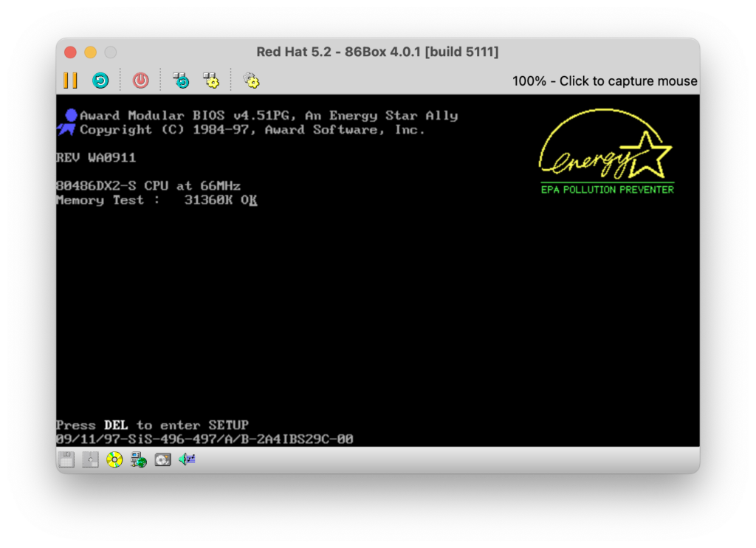The image size is (756, 548).
Task: Click the Award Modular BIOS header line
Action: pos(269,116)
